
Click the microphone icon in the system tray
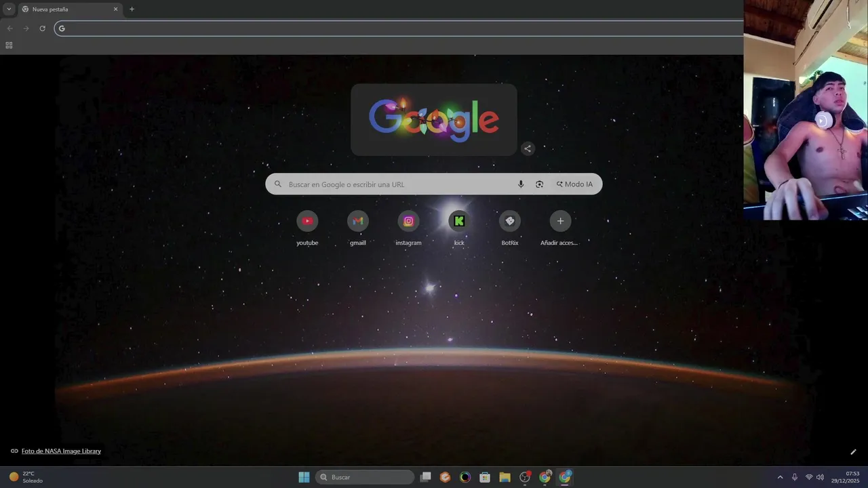(x=795, y=477)
